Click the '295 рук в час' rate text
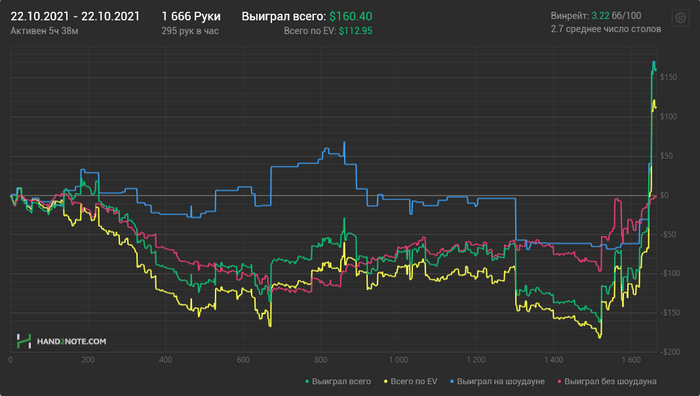This screenshot has height=396, width=700. pyautogui.click(x=190, y=31)
